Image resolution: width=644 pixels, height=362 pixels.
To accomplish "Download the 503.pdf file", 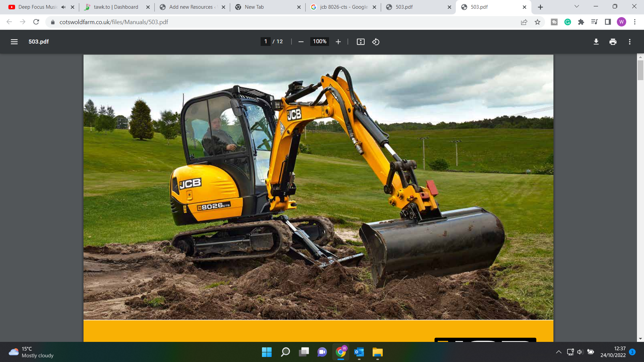I will 596,42.
